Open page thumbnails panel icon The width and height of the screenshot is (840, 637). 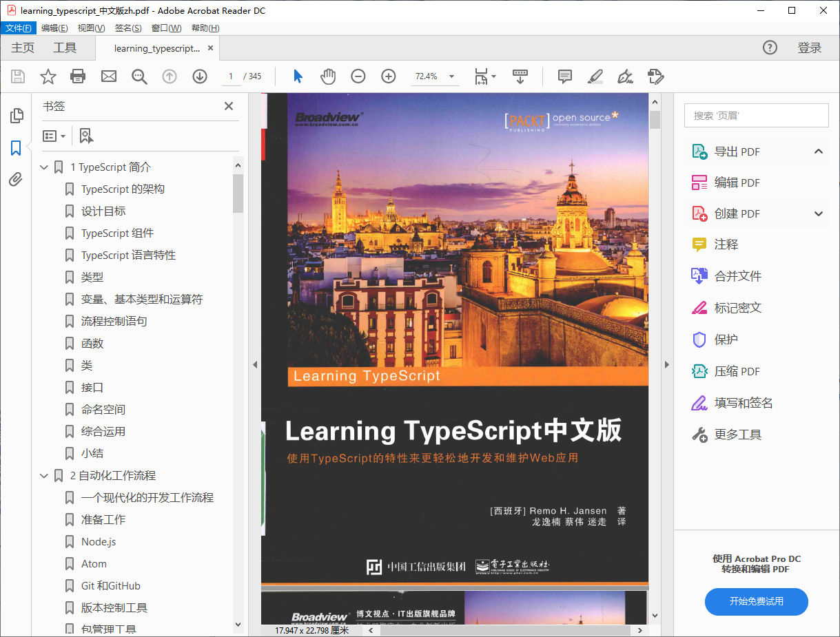16,116
